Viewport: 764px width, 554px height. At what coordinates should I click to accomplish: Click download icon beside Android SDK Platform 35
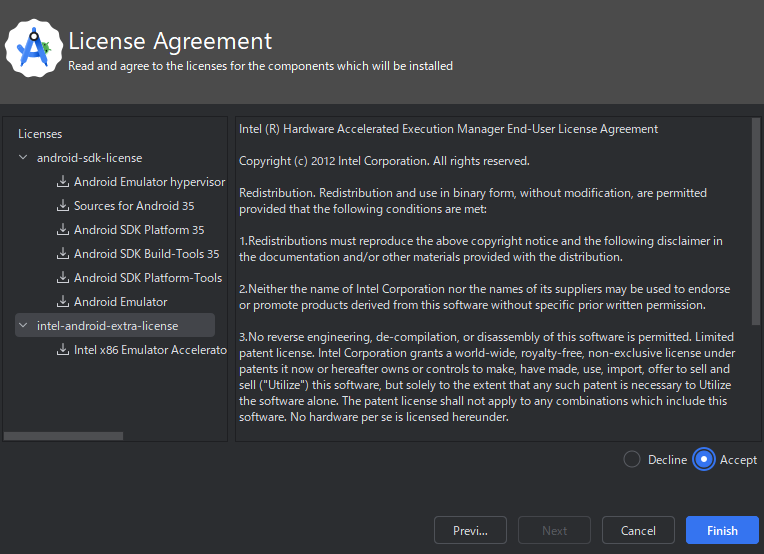tap(63, 229)
